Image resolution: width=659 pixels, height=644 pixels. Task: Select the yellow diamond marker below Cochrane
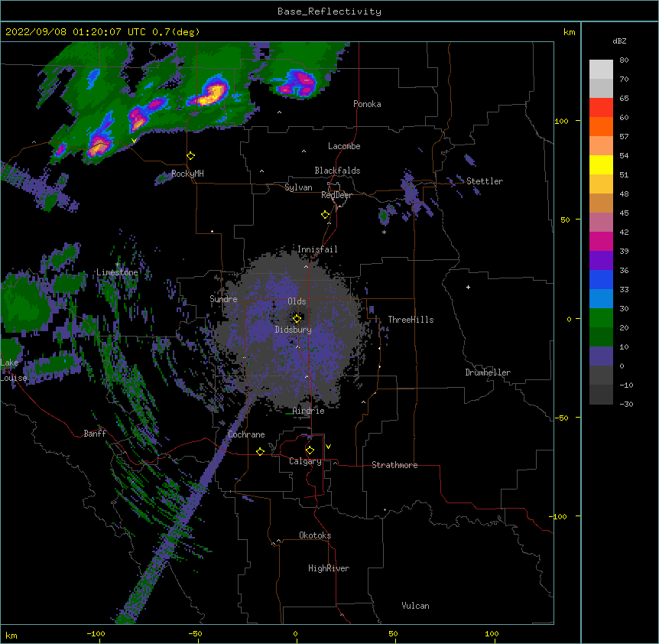point(260,451)
